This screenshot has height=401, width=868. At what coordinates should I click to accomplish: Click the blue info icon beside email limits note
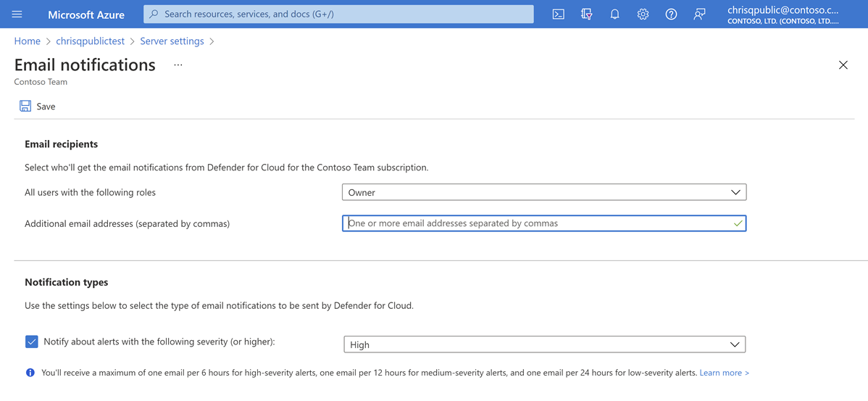[x=30, y=373]
